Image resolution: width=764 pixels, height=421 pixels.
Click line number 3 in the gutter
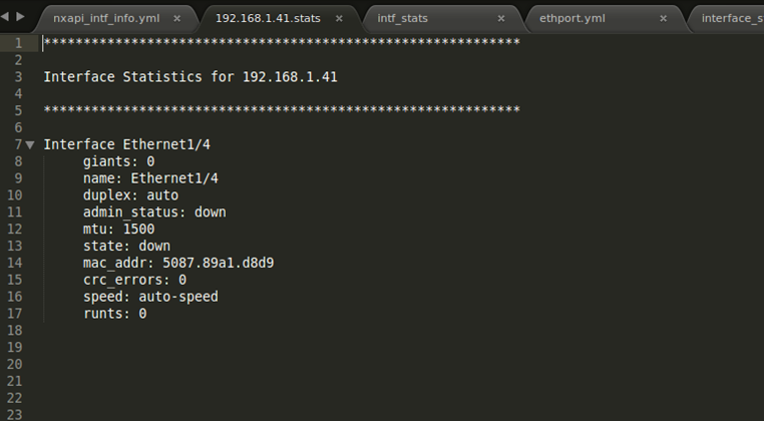tap(18, 76)
